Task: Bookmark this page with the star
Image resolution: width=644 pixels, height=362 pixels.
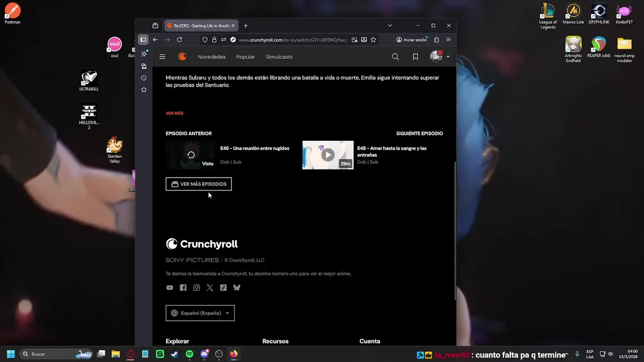Action: (373, 40)
